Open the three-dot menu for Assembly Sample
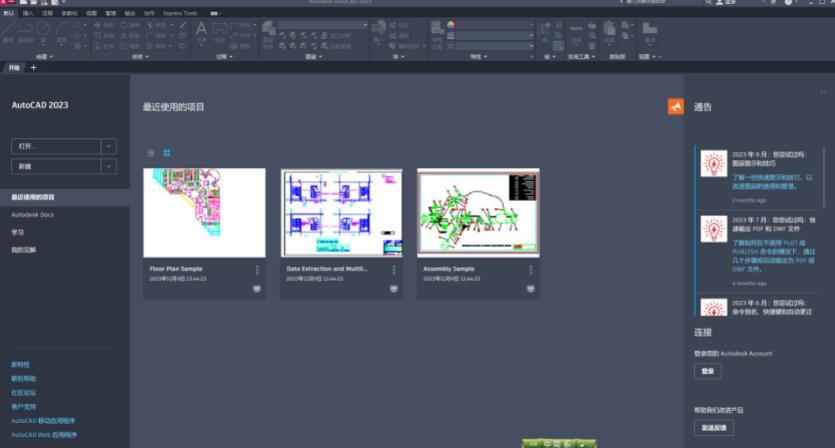This screenshot has width=835, height=448. click(530, 270)
